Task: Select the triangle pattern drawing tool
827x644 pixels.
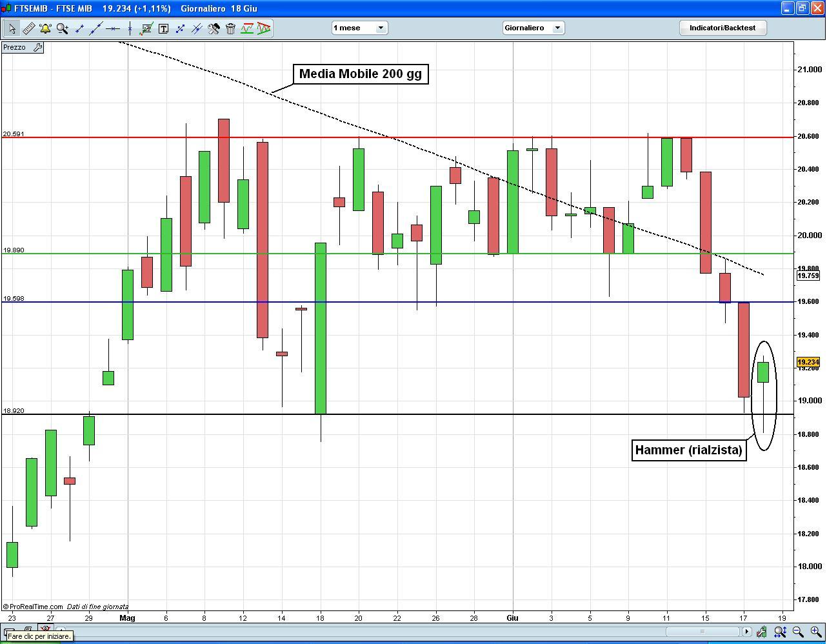Action: point(264,28)
